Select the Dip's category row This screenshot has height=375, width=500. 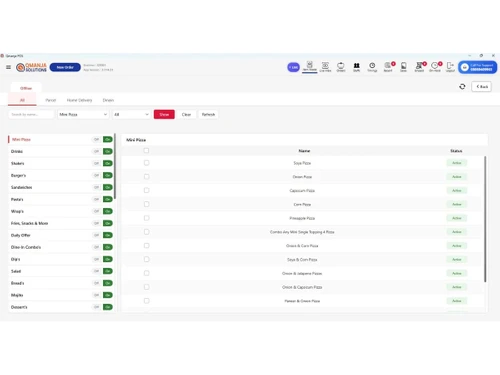point(61,259)
